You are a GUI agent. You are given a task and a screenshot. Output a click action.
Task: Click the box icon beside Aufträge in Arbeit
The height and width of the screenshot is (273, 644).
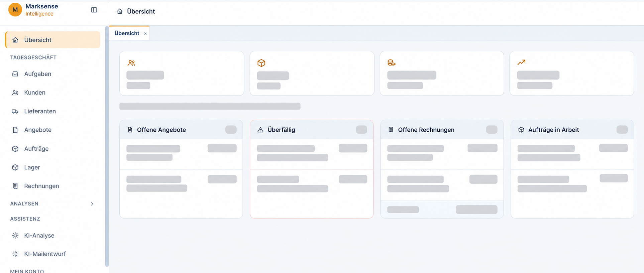pos(521,130)
